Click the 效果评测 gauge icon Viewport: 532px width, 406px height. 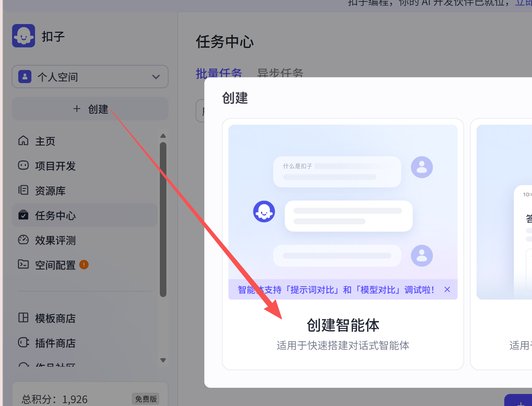click(x=23, y=240)
